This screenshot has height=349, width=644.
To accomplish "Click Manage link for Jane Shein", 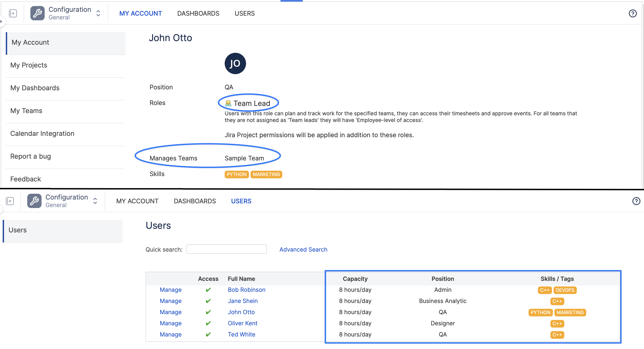I will (171, 301).
